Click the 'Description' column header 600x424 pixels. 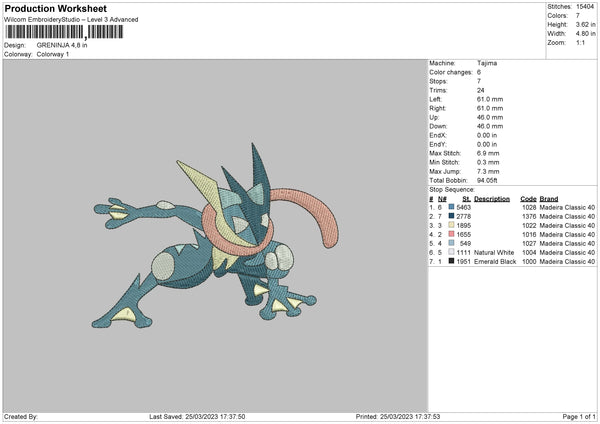coord(492,199)
